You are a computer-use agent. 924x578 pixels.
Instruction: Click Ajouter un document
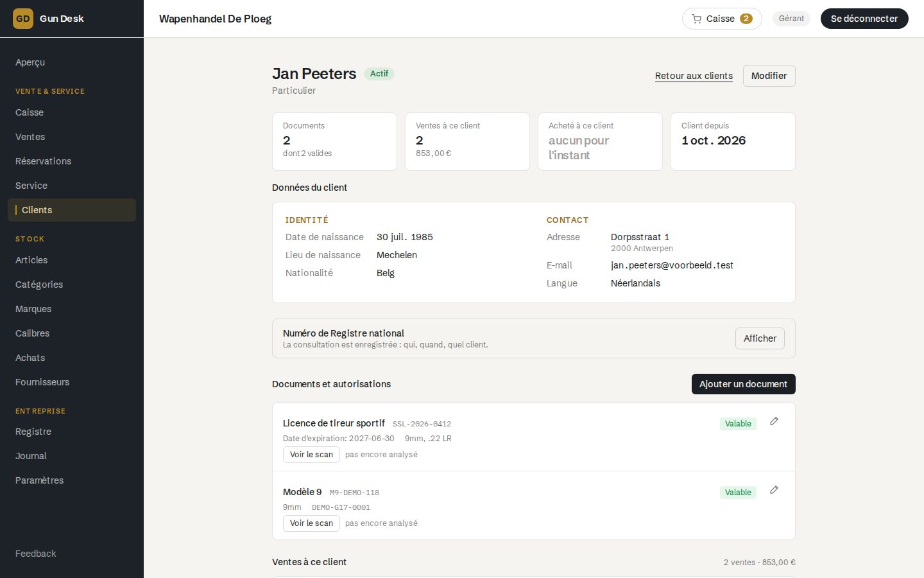[743, 384]
